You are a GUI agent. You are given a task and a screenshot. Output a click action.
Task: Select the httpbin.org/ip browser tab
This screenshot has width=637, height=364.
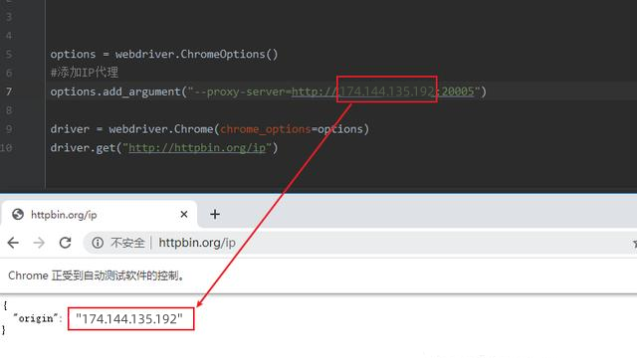[100, 214]
